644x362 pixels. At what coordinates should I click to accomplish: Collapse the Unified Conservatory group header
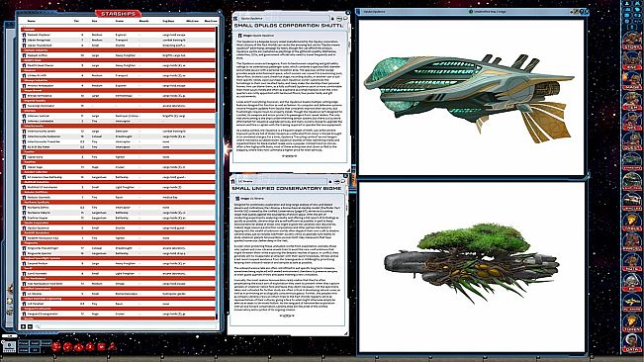(118, 289)
